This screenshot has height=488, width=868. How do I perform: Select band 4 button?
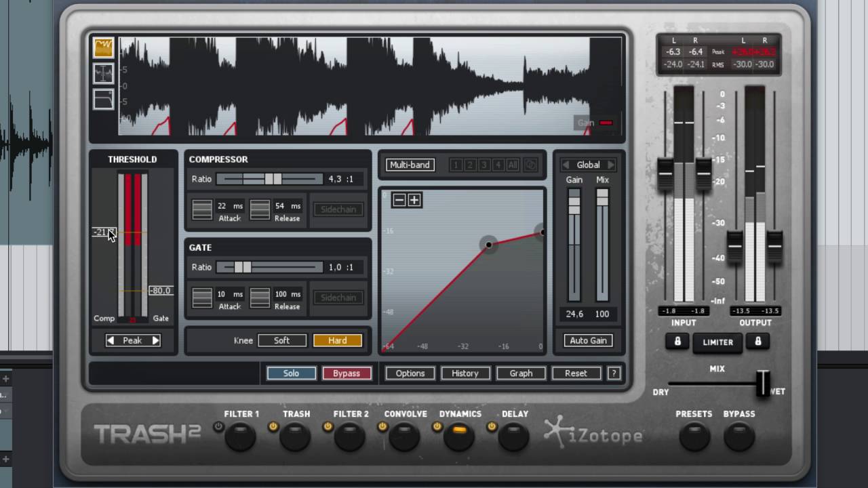pos(498,165)
